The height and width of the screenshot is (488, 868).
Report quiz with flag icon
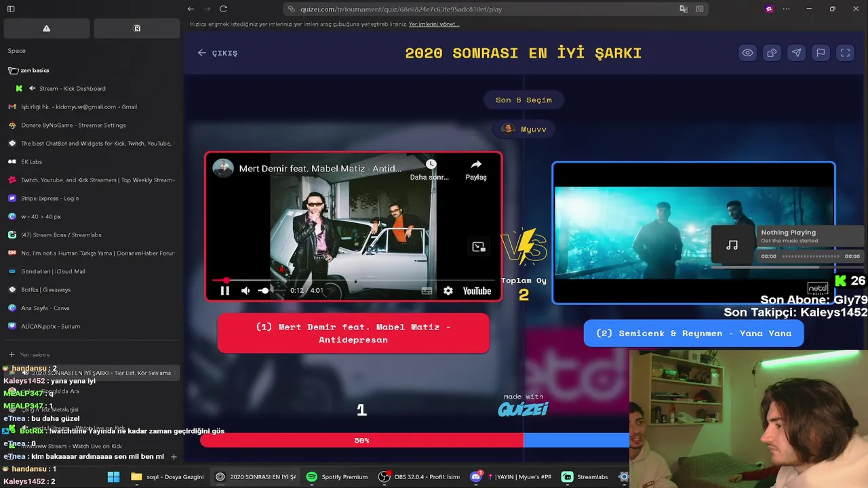coord(821,53)
